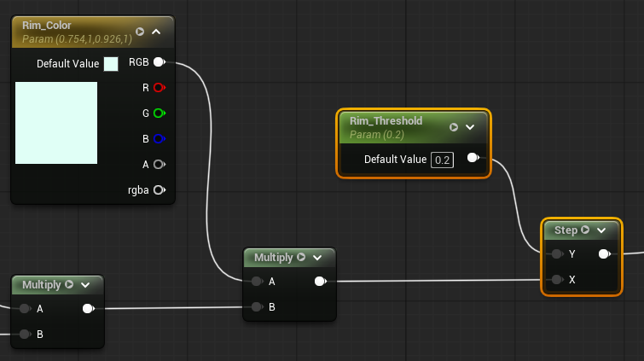Expand the Step node chevron
This screenshot has width=644, height=361.
601,230
